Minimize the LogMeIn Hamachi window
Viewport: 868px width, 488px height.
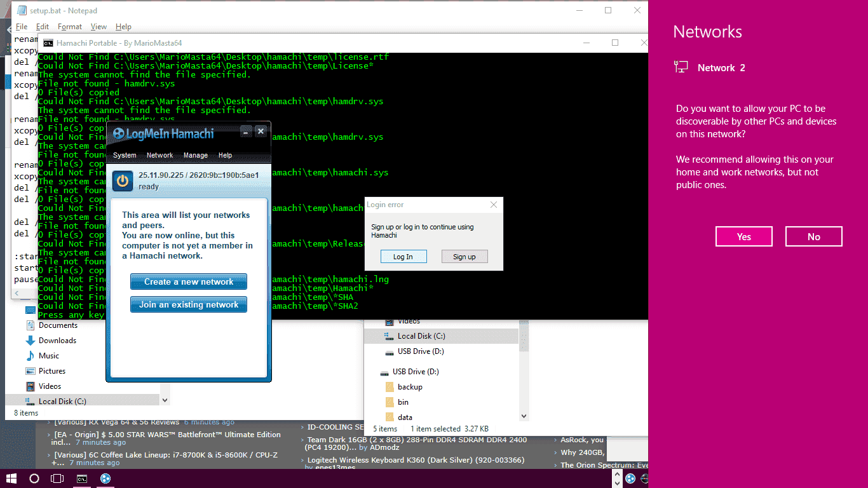tap(246, 132)
